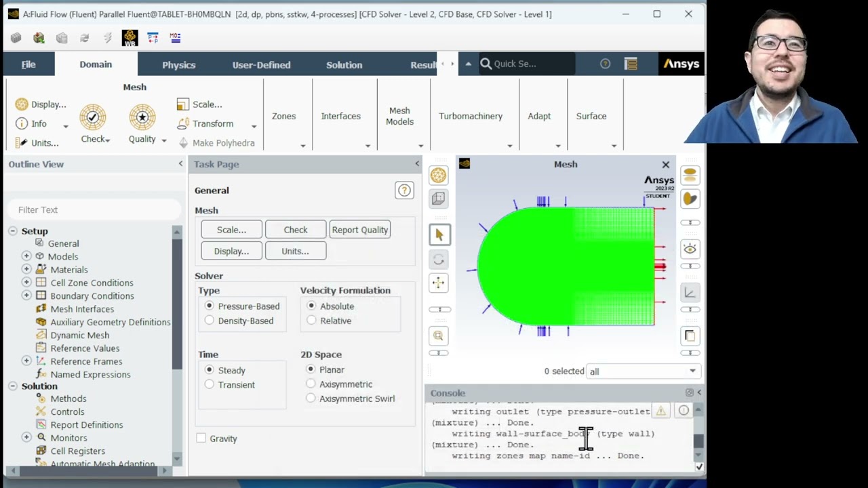Click the copy window icon on right toolbar
The width and height of the screenshot is (868, 488).
690,335
